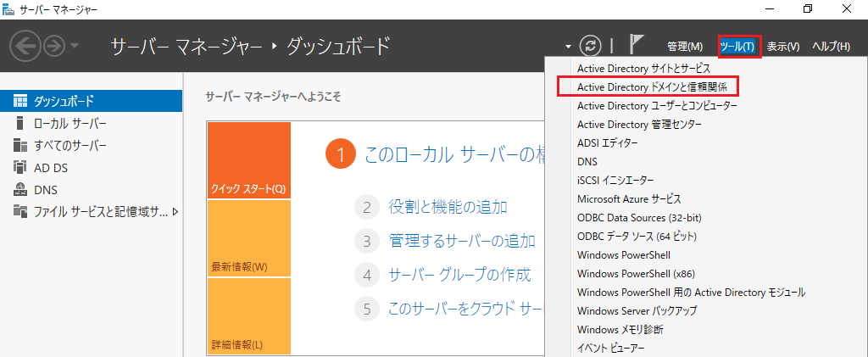
Task: Click the サーバー グループの作成 link
Action: point(460,275)
